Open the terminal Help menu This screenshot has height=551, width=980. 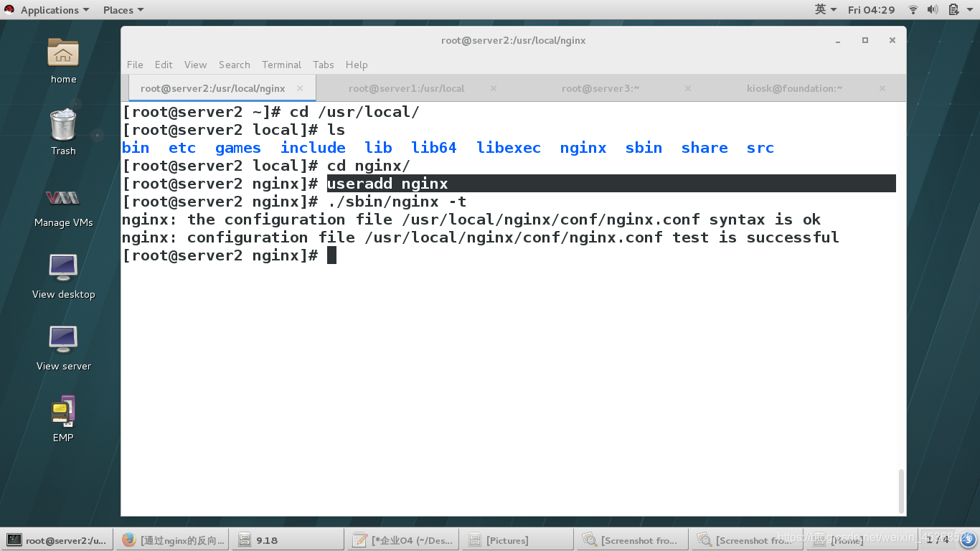click(357, 65)
